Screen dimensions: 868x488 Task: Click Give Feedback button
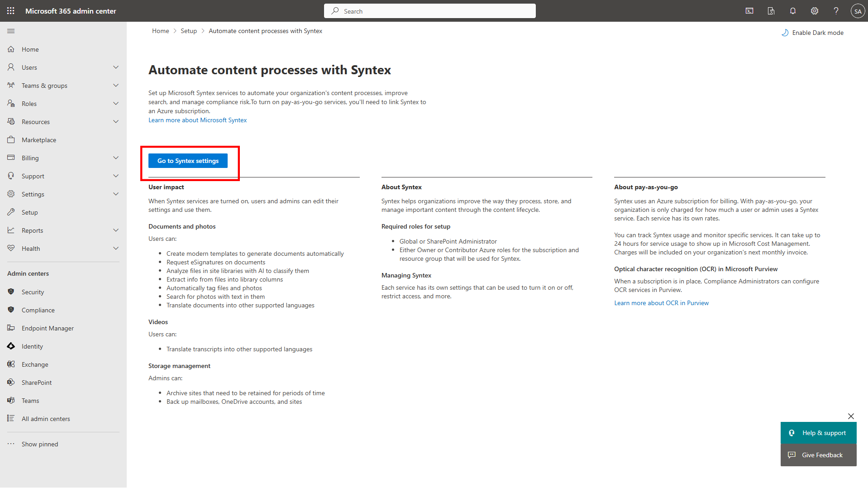tap(818, 455)
